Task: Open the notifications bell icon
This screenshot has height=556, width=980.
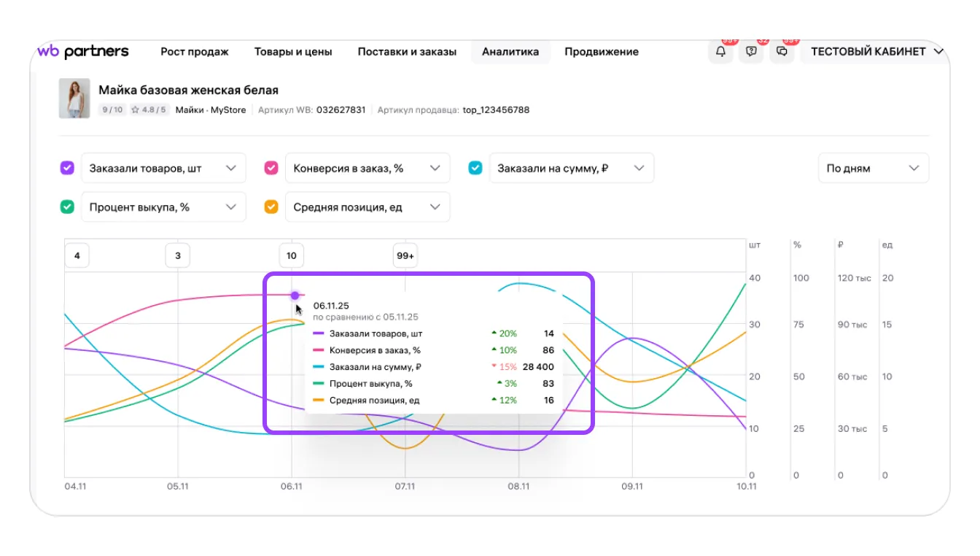Action: pyautogui.click(x=720, y=52)
